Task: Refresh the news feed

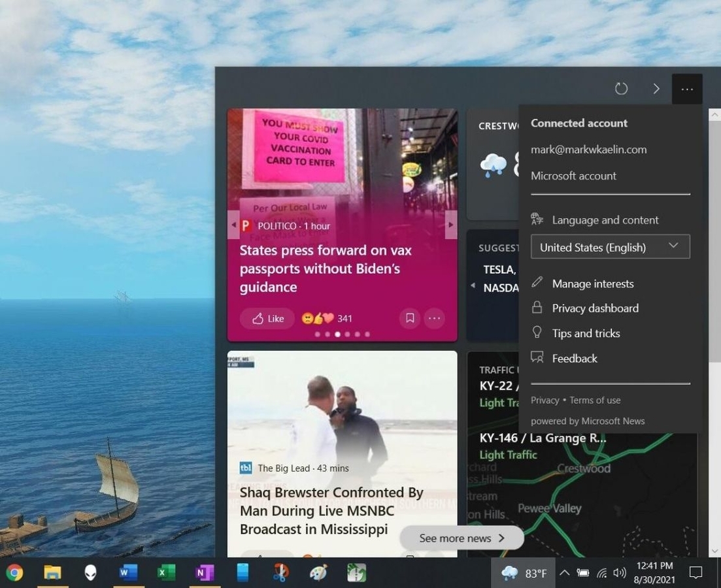Action: 621,88
